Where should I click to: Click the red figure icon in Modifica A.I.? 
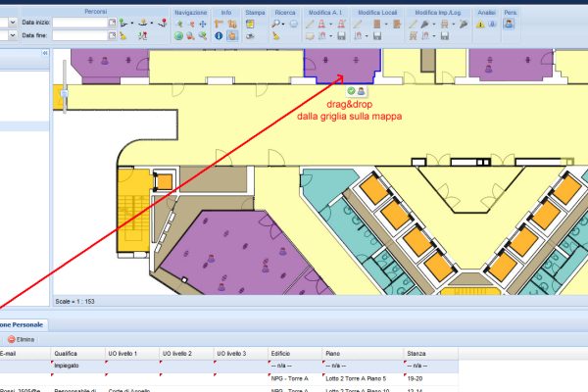pos(321,24)
